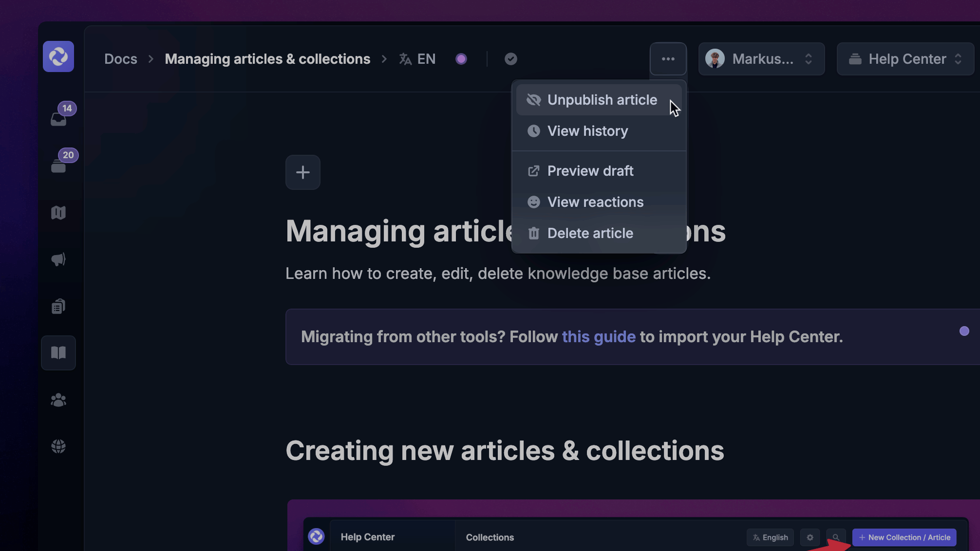This screenshot has width=980, height=551.
Task: Select "Delete article" menu entry
Action: pyautogui.click(x=590, y=233)
